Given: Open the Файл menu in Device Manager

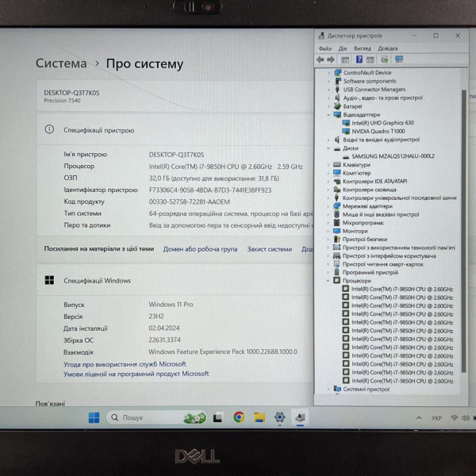Looking at the screenshot, I should coord(324,48).
